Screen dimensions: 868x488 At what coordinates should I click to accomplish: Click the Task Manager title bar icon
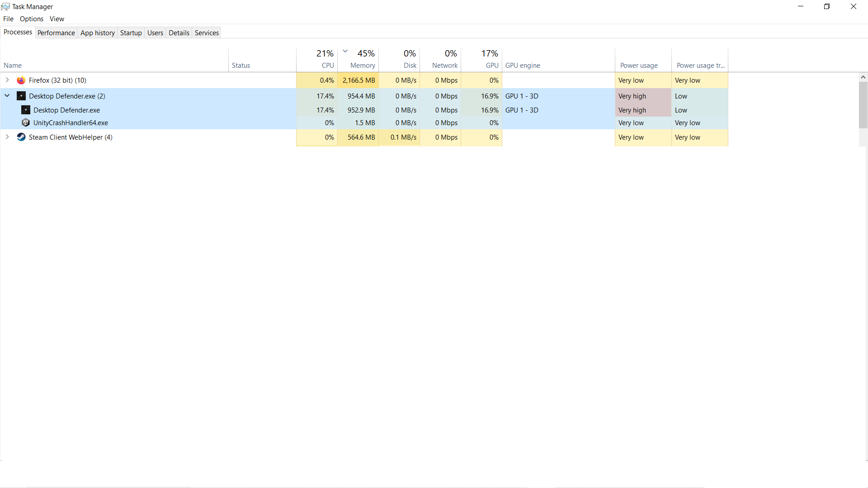[x=5, y=6]
